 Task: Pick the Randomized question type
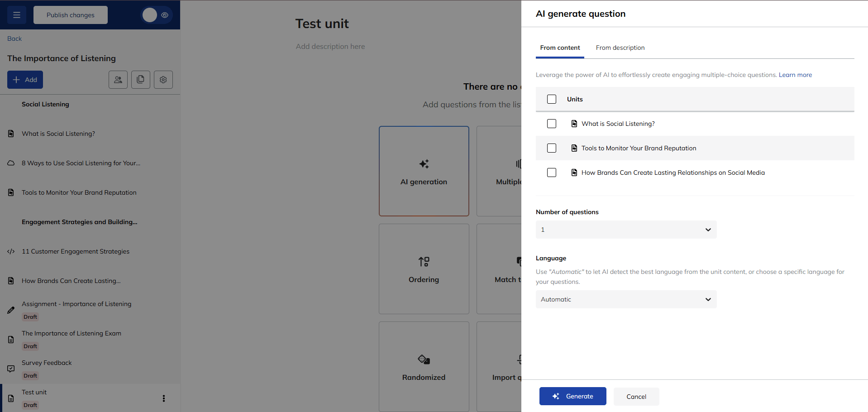[424, 367]
